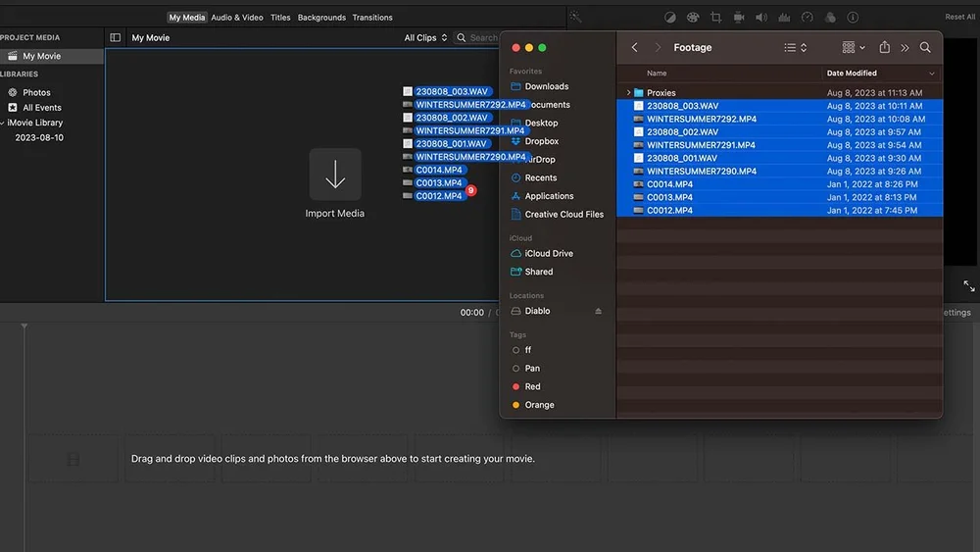Select 230808_001.WAV in Finder list

[x=779, y=158]
